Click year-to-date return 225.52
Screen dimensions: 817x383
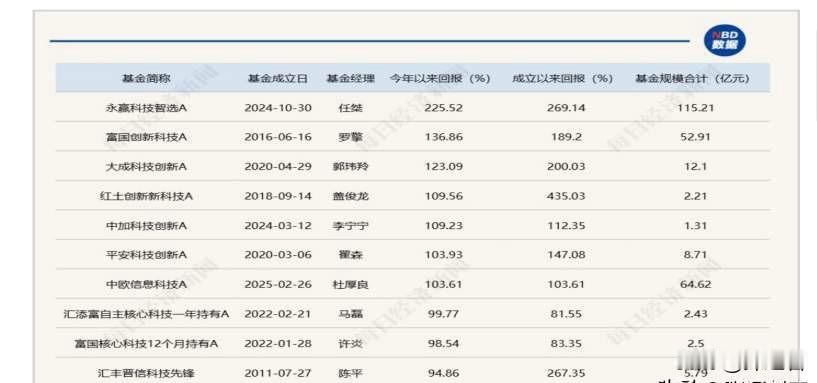point(444,108)
